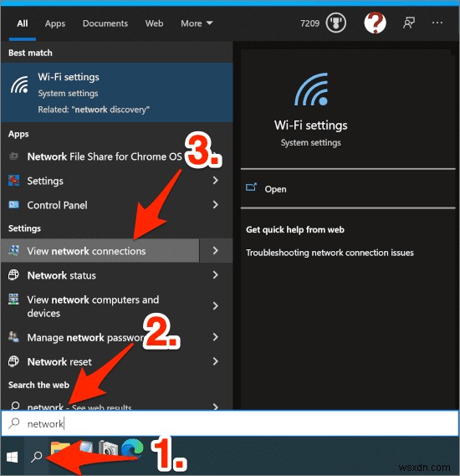460x476 pixels.
Task: Open the red question mark profile icon
Action: 375,23
